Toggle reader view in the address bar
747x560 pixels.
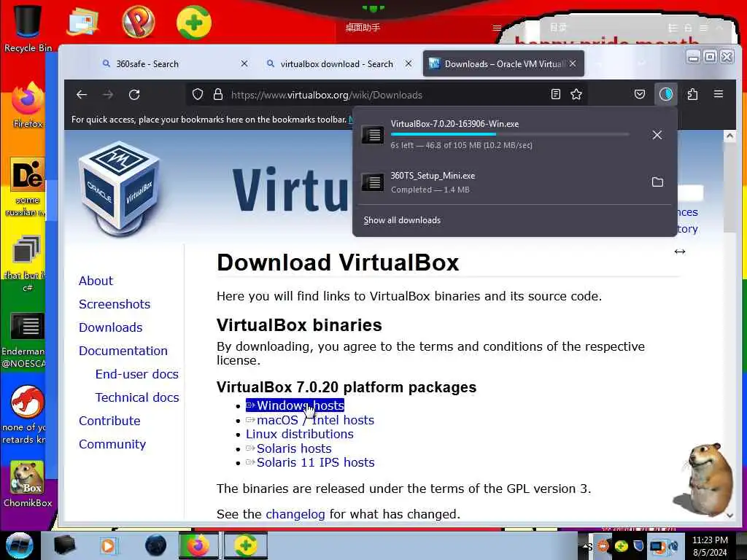point(555,94)
